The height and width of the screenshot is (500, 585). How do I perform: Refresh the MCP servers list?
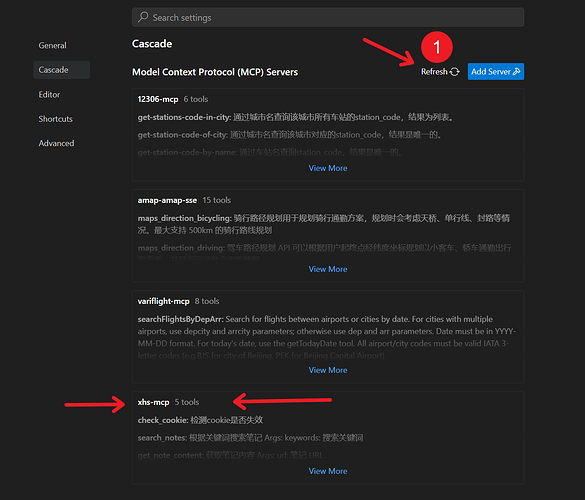point(440,72)
